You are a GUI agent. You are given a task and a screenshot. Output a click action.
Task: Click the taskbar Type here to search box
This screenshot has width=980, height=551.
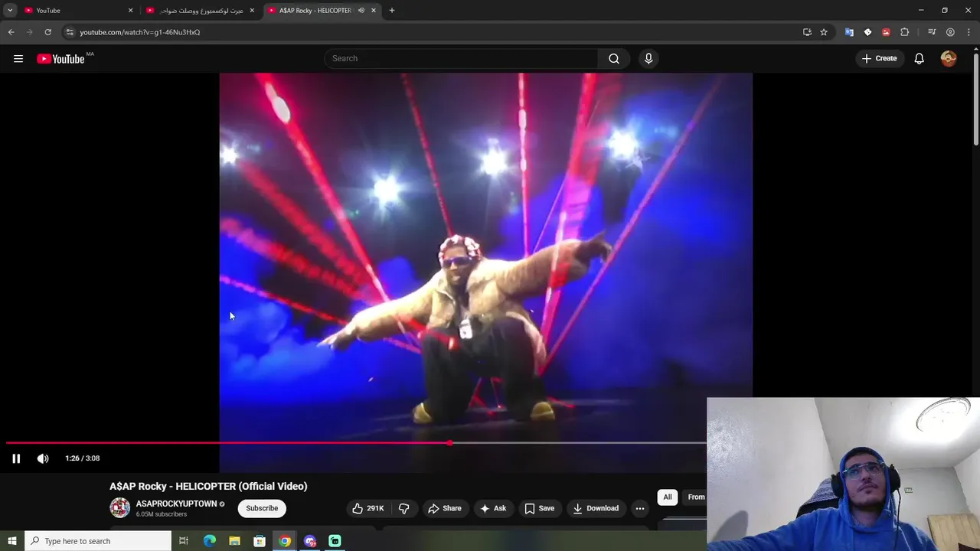98,541
